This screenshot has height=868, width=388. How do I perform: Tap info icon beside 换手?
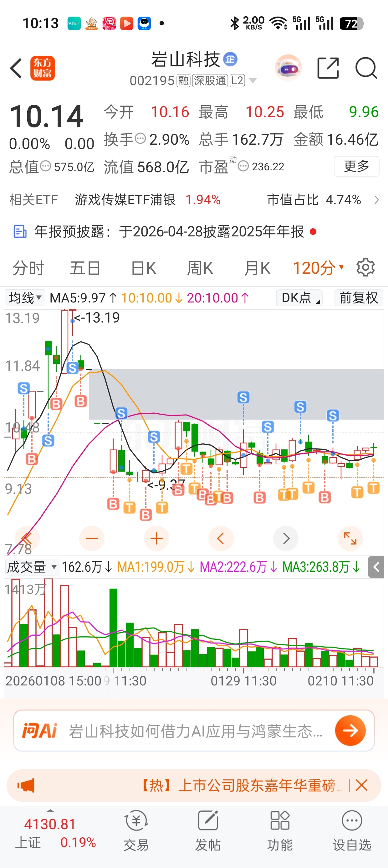point(140,138)
